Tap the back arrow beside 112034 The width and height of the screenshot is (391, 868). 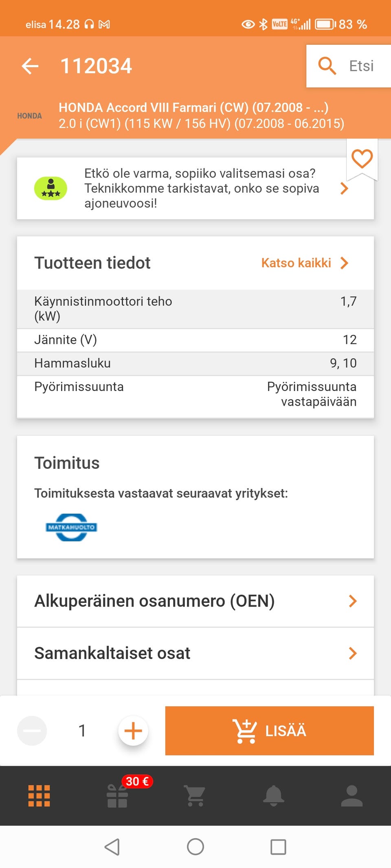30,66
